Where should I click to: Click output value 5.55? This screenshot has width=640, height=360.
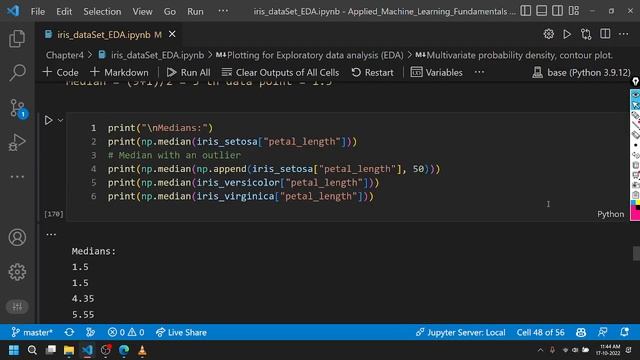coord(83,314)
